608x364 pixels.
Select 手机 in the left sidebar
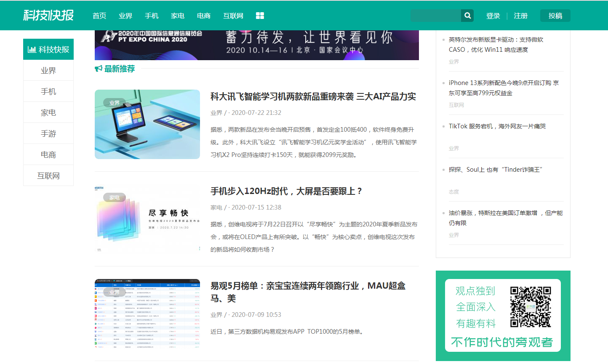coord(48,91)
